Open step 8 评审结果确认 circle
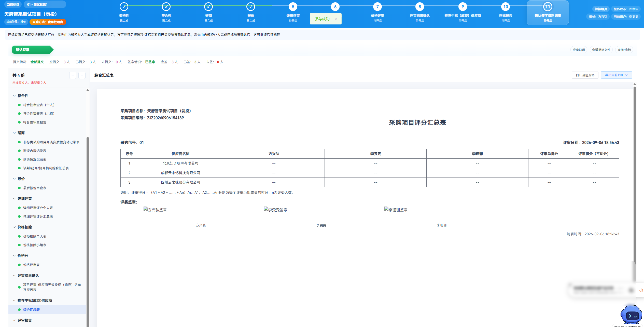The width and height of the screenshot is (644, 327). (x=420, y=7)
